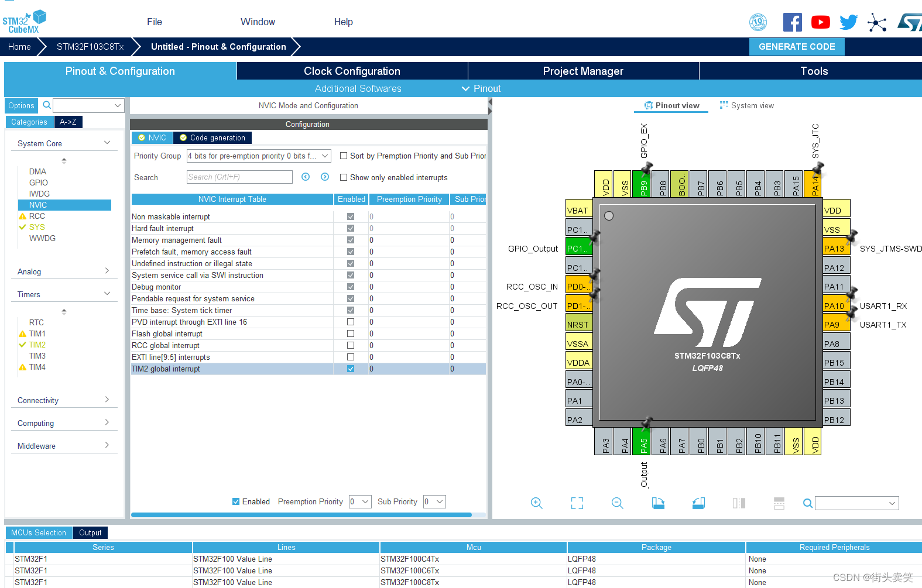Open the Output tab at bottom
This screenshot has width=922, height=588.
tap(90, 532)
